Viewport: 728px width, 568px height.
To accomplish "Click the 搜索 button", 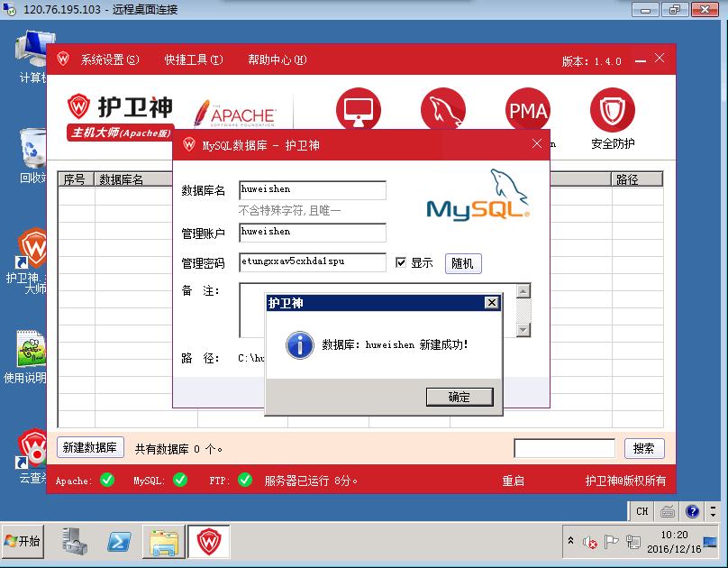I will coord(644,448).
